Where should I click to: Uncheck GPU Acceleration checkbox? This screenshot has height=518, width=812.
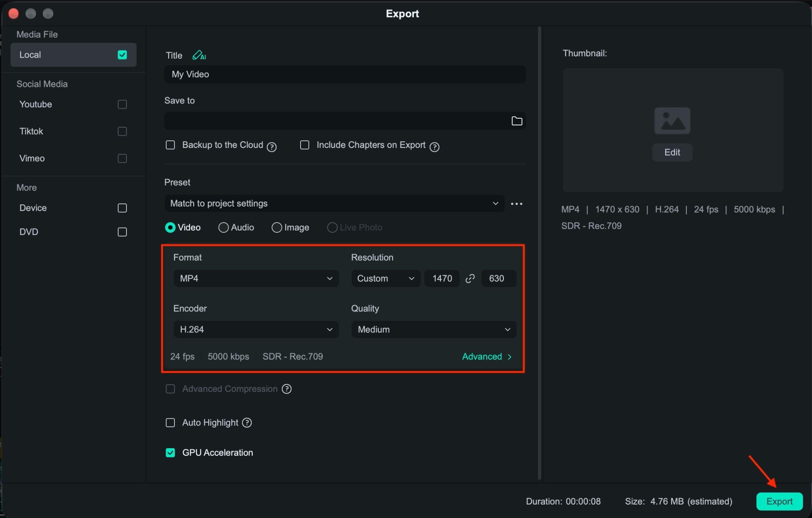coord(170,453)
